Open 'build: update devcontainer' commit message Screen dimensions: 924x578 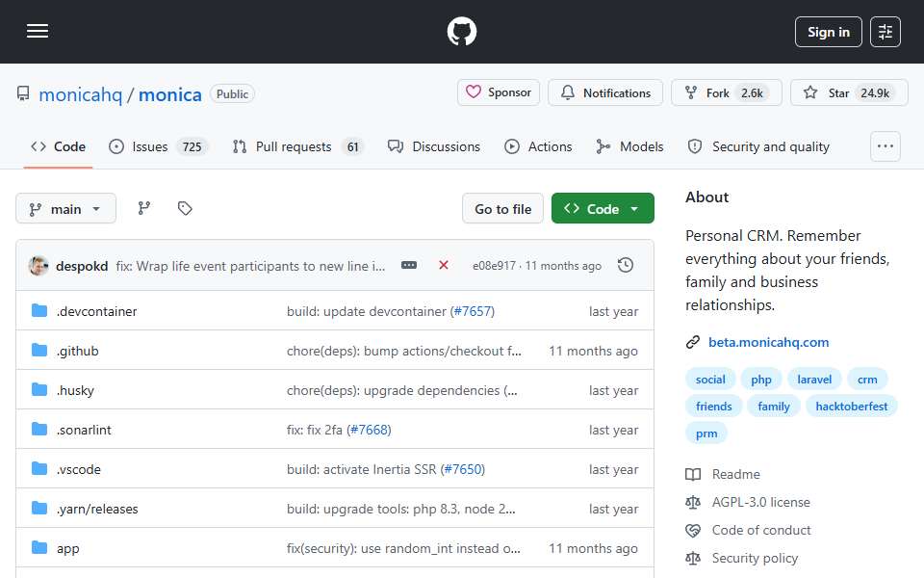tap(367, 311)
